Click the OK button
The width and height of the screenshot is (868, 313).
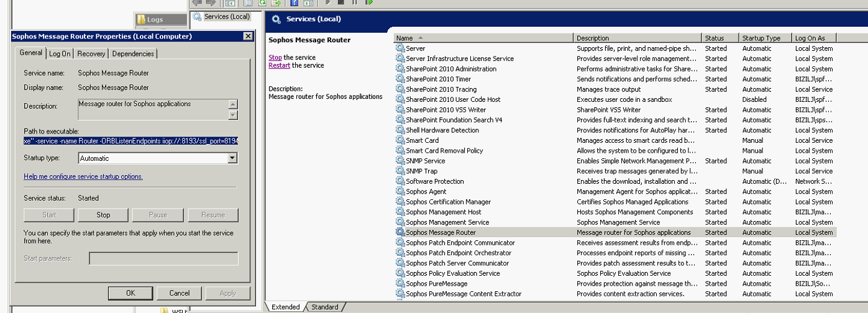(130, 293)
